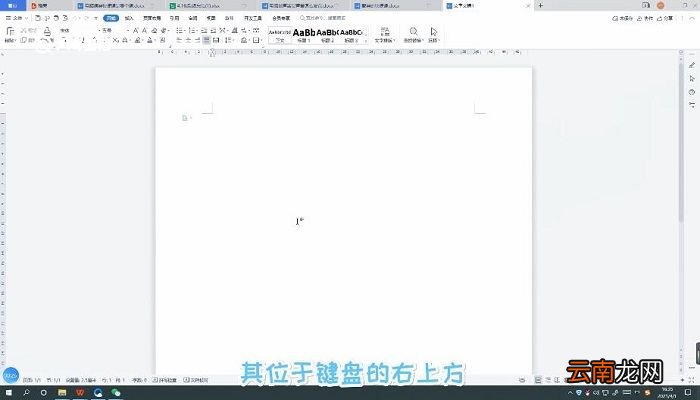Increase font size with larger A icon
Viewport: 700px width, 400px height.
pyautogui.click(x=136, y=30)
